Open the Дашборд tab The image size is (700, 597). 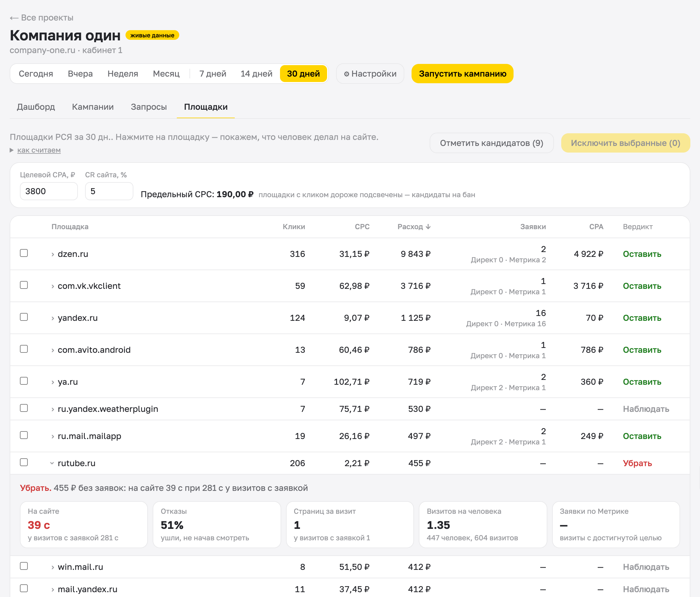pyautogui.click(x=36, y=107)
